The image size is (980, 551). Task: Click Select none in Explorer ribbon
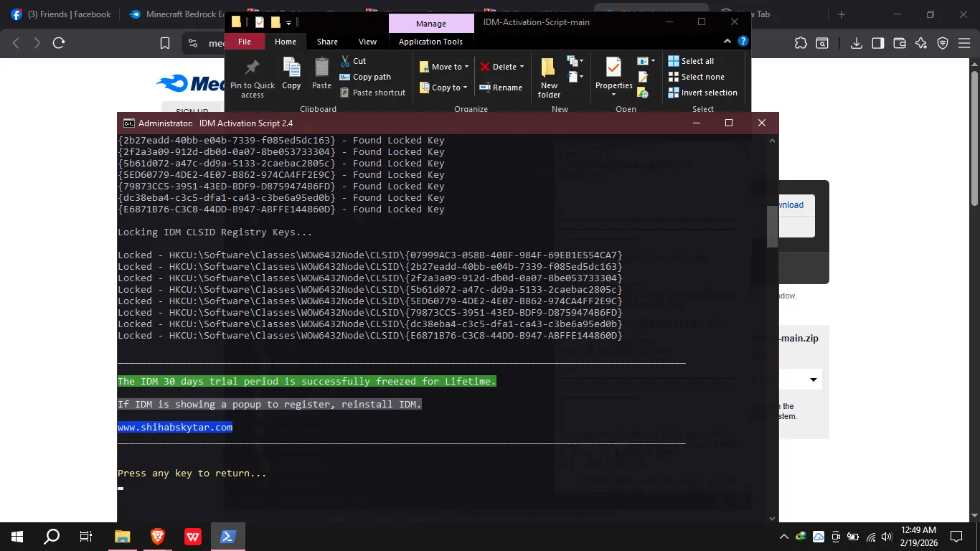(696, 77)
